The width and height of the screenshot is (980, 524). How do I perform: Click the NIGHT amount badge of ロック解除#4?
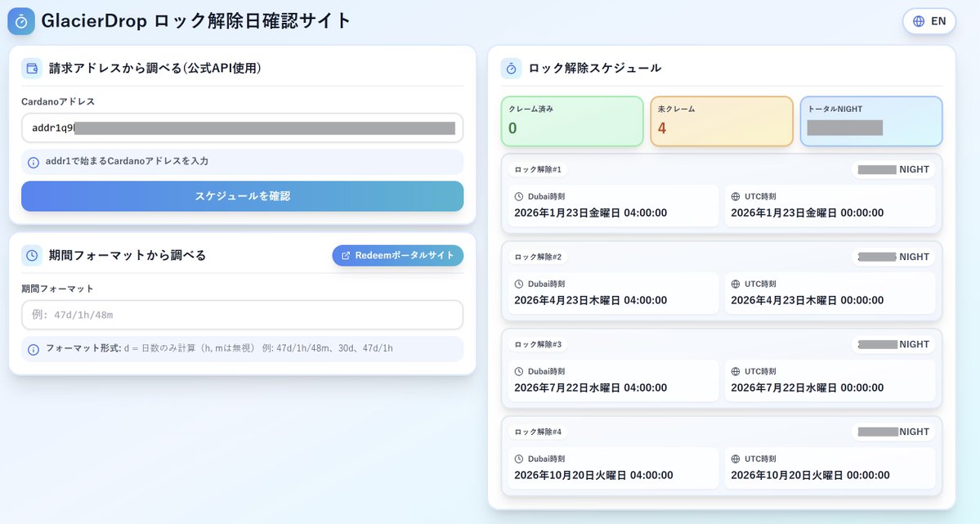pos(893,432)
